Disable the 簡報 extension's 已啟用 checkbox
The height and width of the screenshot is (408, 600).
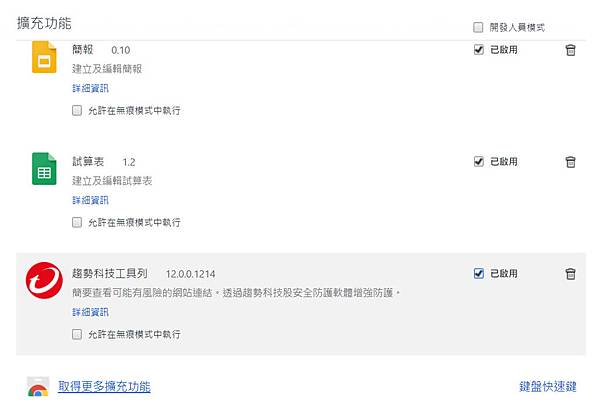(x=479, y=50)
